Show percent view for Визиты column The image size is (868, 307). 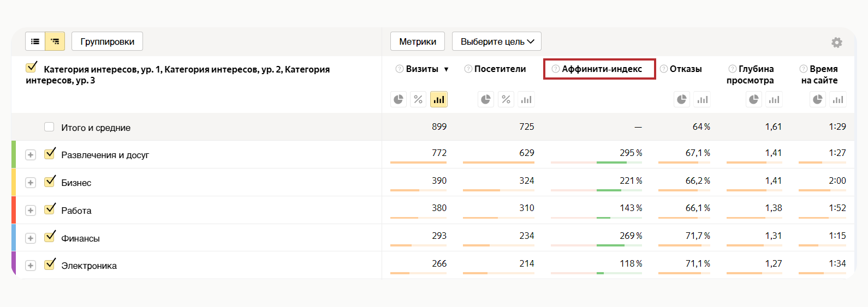pos(418,99)
